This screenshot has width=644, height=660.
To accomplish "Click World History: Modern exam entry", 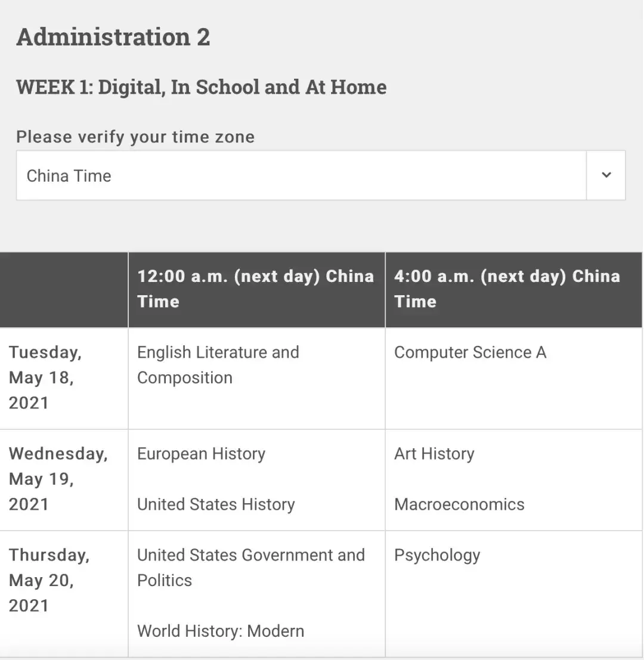I will pos(221,631).
